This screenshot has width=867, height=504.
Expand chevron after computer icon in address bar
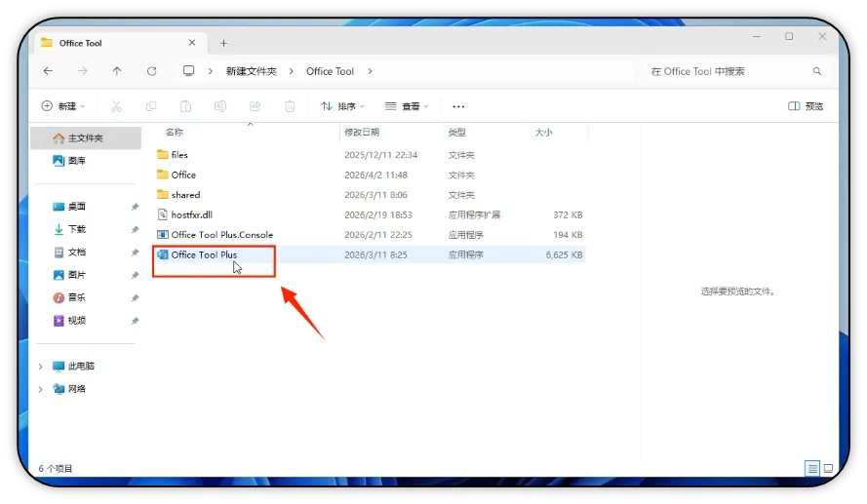210,71
